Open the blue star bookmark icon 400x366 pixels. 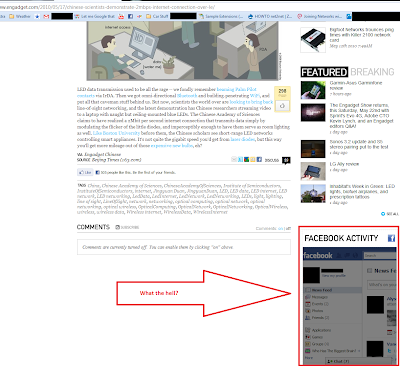[x=37, y=16]
